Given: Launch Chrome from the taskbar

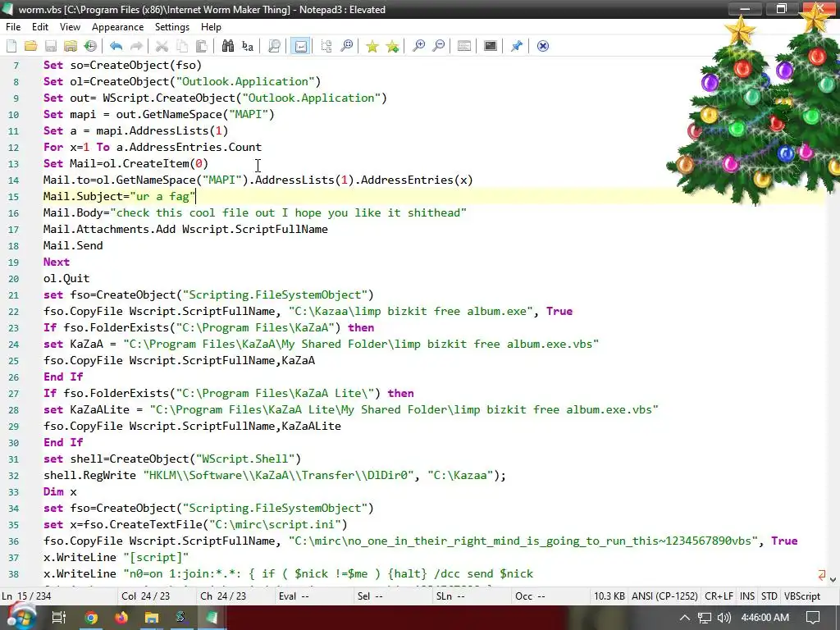Looking at the screenshot, I should point(91,618).
